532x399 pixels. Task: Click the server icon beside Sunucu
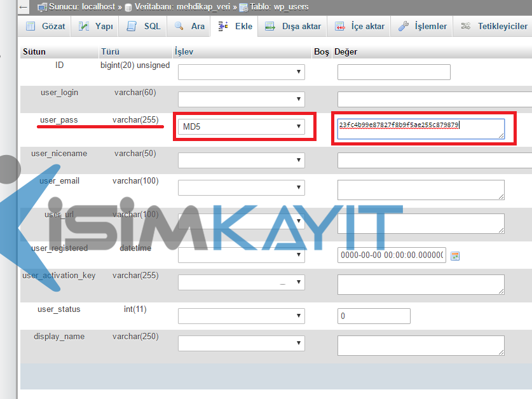[43, 7]
